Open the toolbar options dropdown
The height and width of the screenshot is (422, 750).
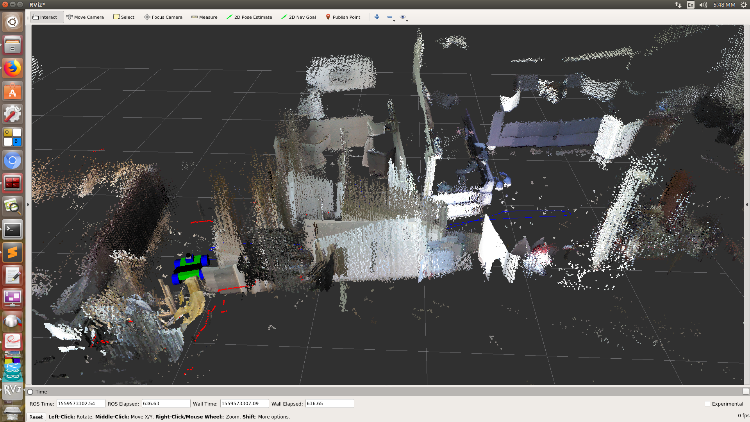pyautogui.click(x=403, y=17)
